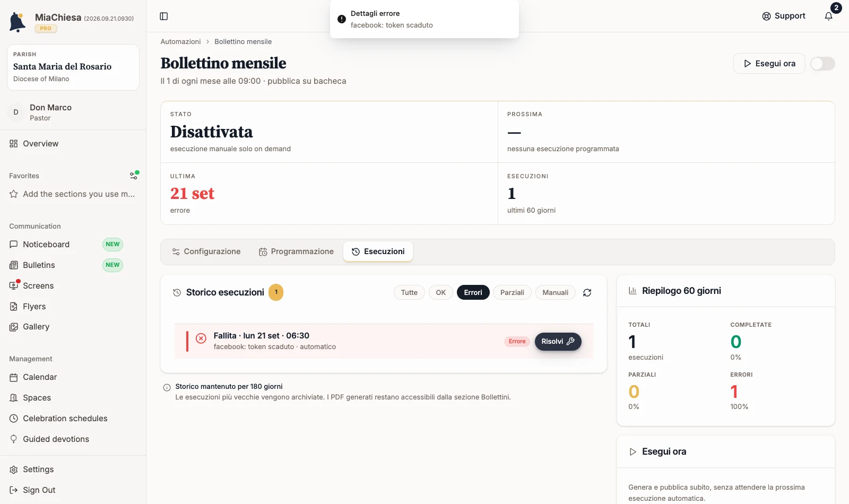Image resolution: width=849 pixels, height=504 pixels.
Task: Go back to Automazioni breadcrumb
Action: [x=180, y=42]
